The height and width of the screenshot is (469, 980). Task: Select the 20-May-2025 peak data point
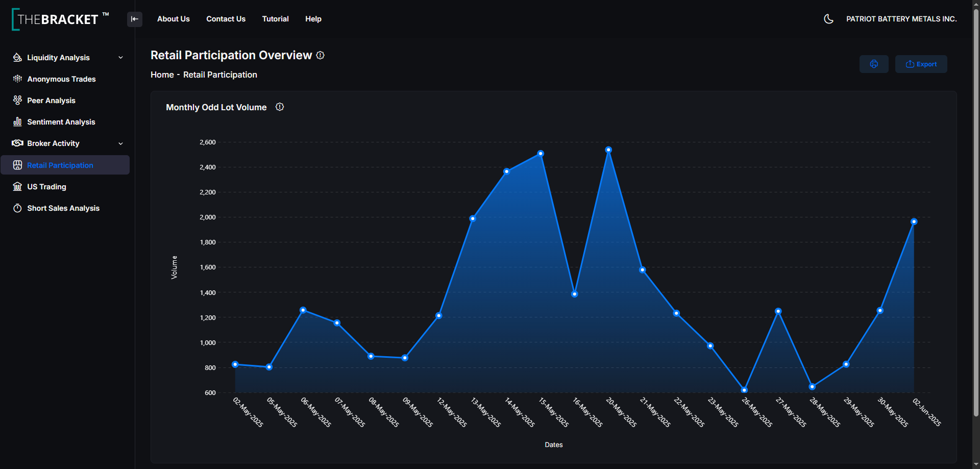pyautogui.click(x=608, y=150)
